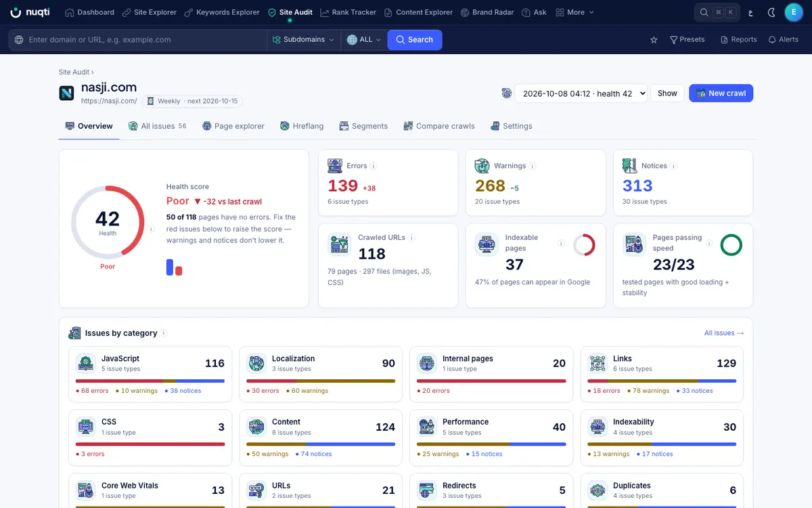The image size is (812, 508).
Task: Open Keywords Explorer in the navigation
Action: pos(222,12)
